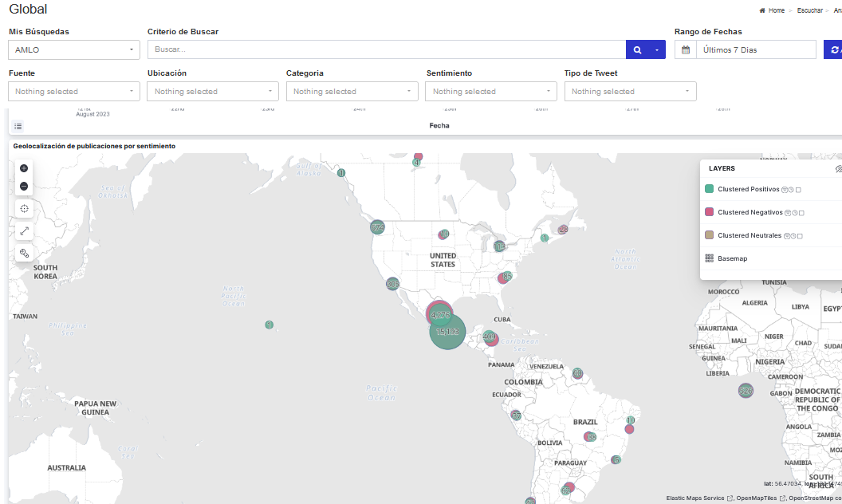Click the blue search magnifier button
The image size is (842, 504).
pyautogui.click(x=637, y=50)
